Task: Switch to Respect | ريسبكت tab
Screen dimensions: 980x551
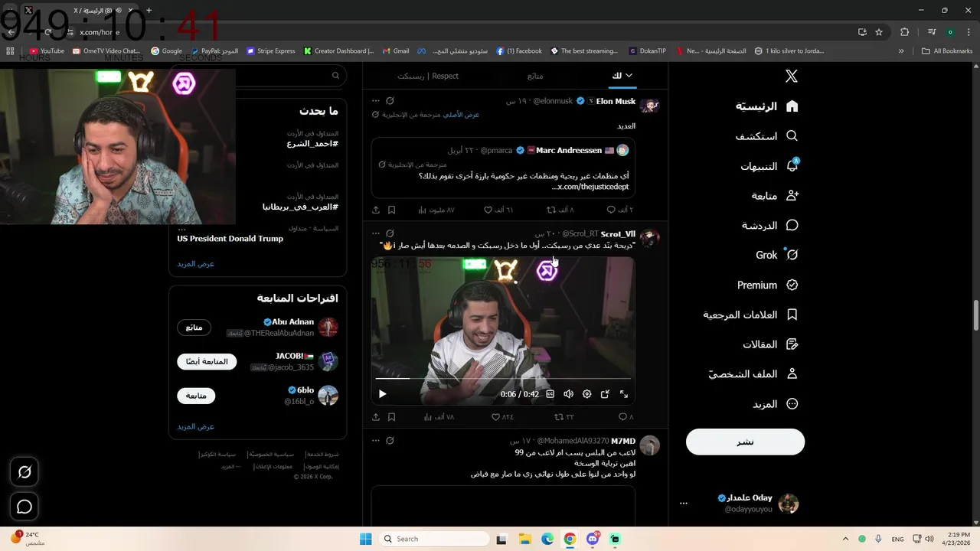Action: [428, 76]
